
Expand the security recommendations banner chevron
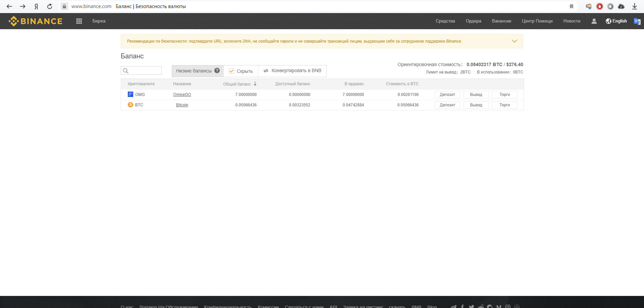coord(515,41)
